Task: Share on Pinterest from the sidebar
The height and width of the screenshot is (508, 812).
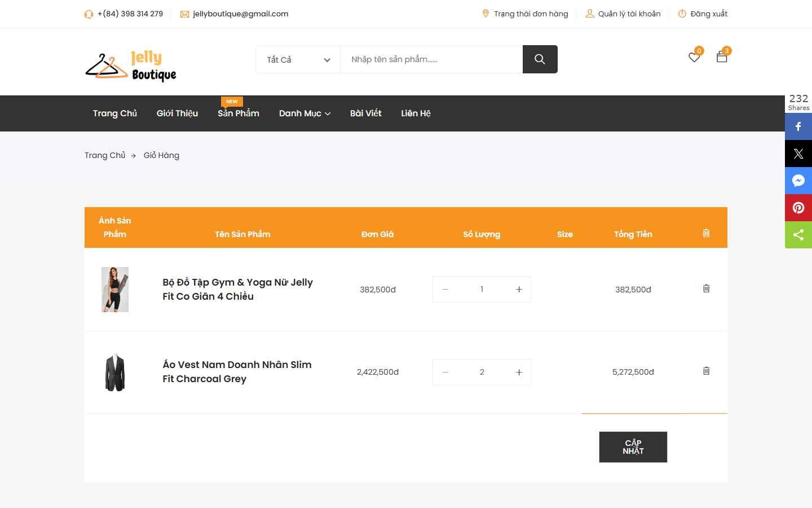Action: [x=798, y=208]
